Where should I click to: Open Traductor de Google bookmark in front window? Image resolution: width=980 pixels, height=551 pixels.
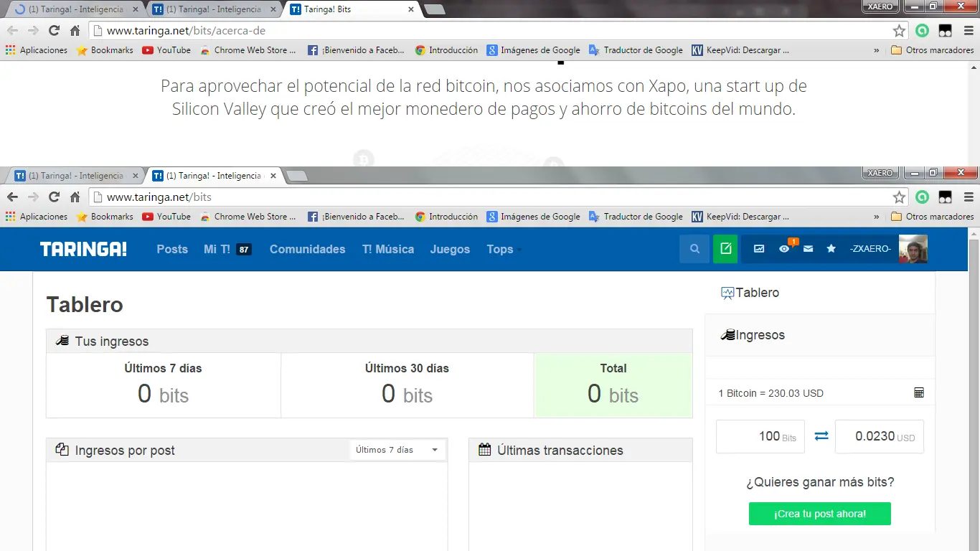coord(636,217)
